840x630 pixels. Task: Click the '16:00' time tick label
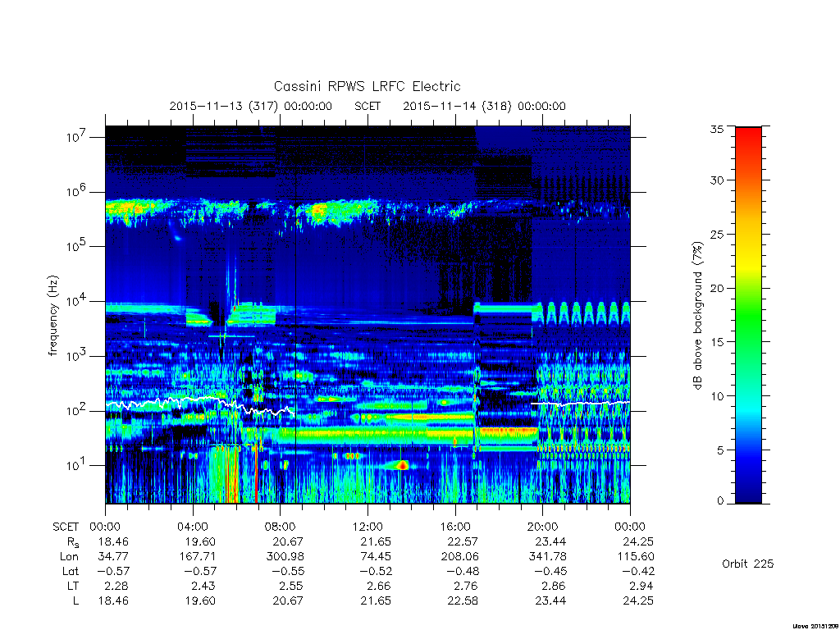pos(454,527)
